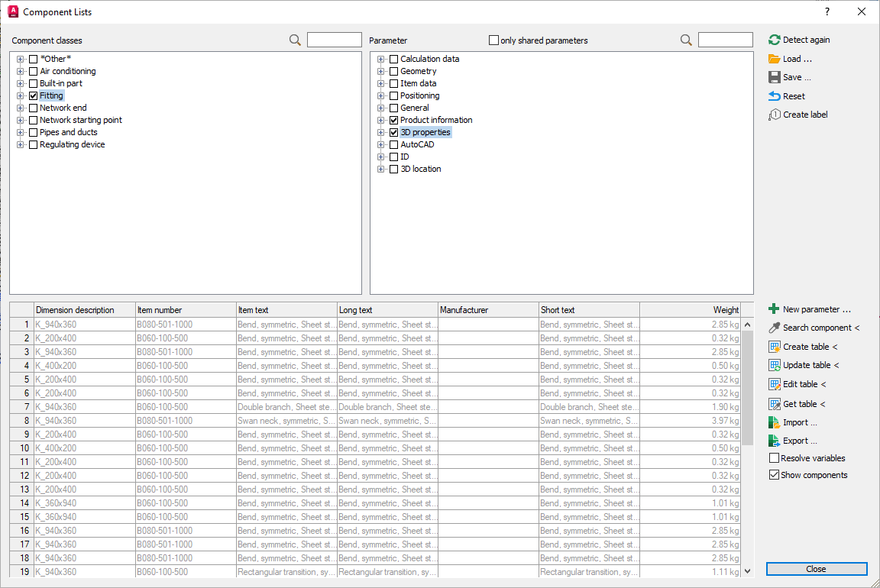
Task: Check the Geometry parameter box
Action: 394,71
